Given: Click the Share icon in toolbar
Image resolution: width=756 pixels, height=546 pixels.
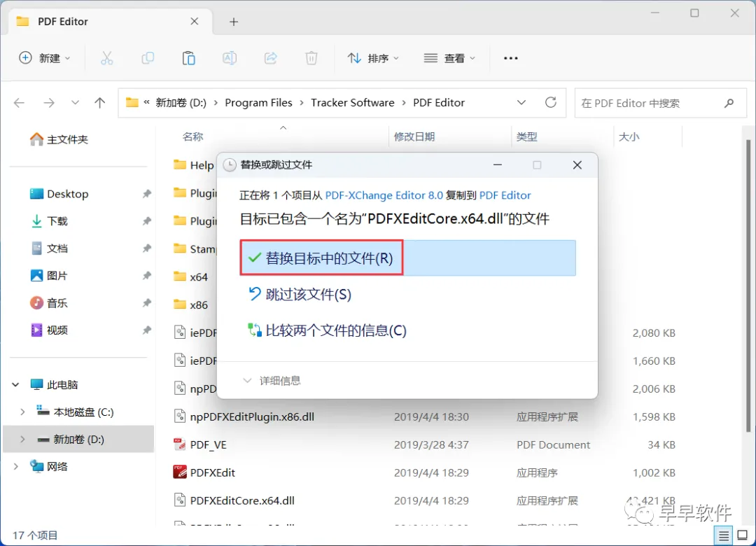Looking at the screenshot, I should point(270,58).
